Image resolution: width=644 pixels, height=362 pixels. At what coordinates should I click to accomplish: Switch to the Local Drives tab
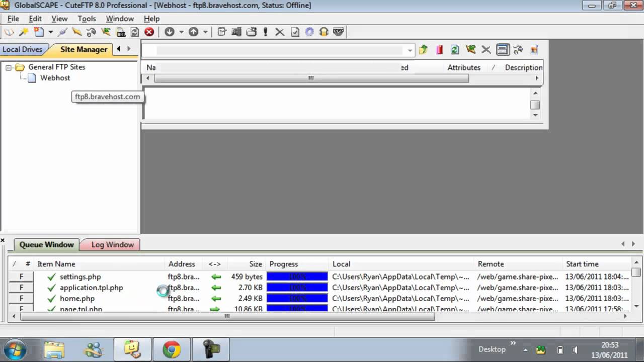coord(22,49)
